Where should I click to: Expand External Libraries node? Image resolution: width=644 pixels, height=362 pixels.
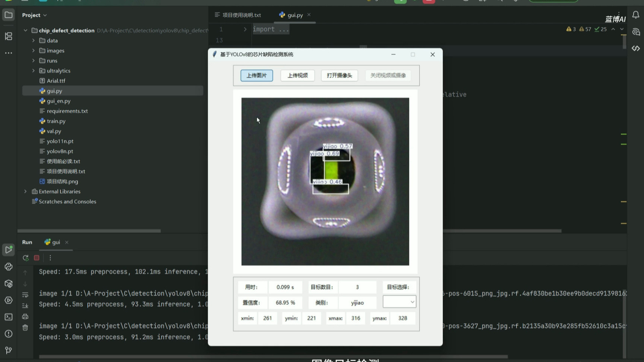[x=25, y=191]
